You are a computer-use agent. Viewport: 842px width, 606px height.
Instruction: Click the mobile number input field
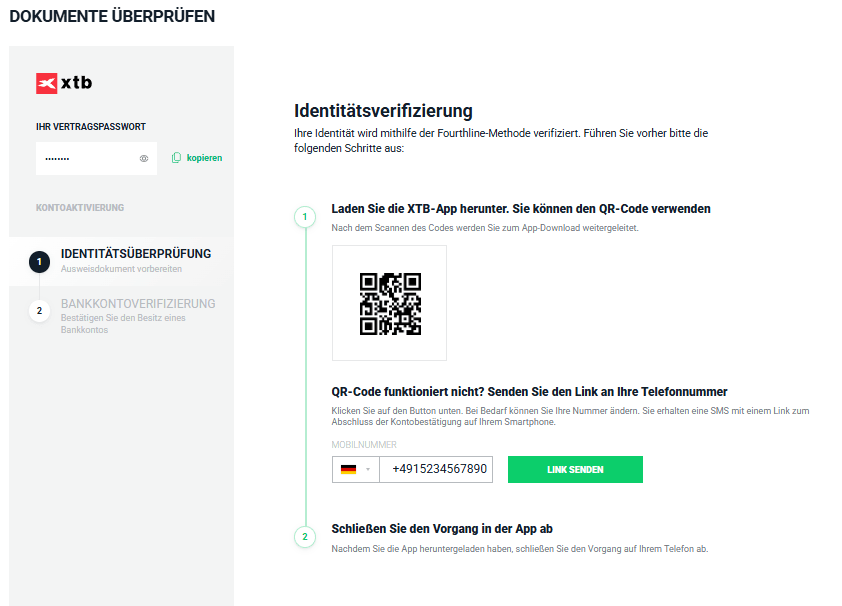(x=440, y=469)
